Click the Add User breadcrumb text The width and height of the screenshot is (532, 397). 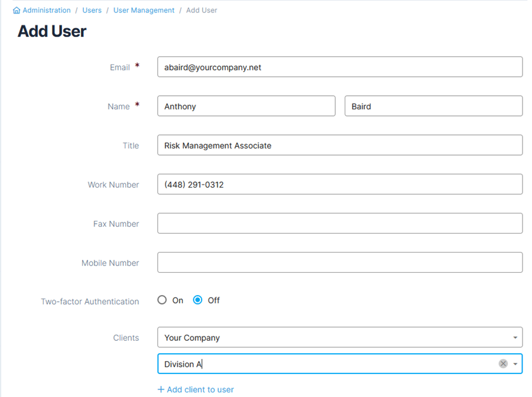202,10
